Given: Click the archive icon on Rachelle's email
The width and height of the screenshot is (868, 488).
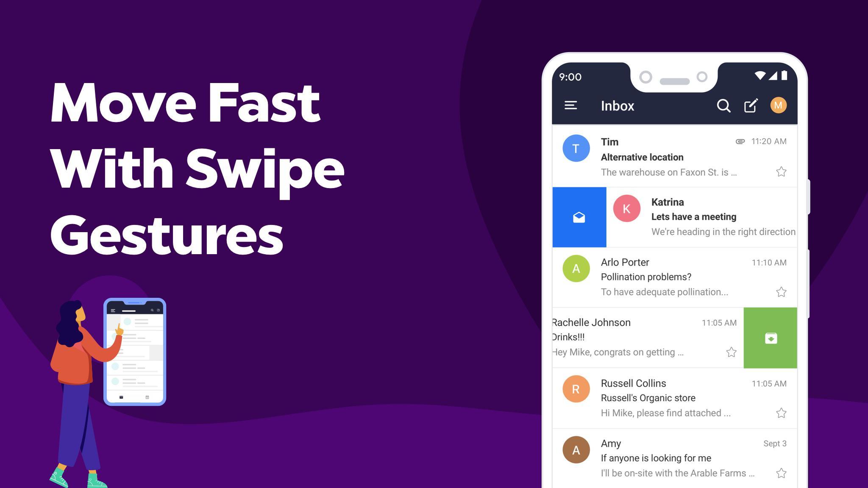Looking at the screenshot, I should tap(770, 338).
